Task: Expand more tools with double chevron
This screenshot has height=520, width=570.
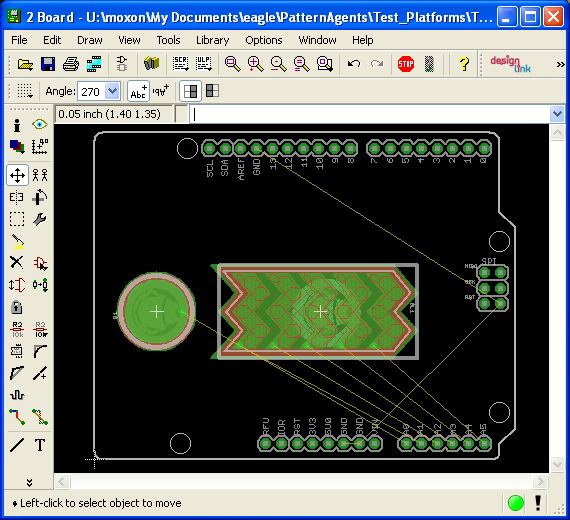Action: [29, 482]
